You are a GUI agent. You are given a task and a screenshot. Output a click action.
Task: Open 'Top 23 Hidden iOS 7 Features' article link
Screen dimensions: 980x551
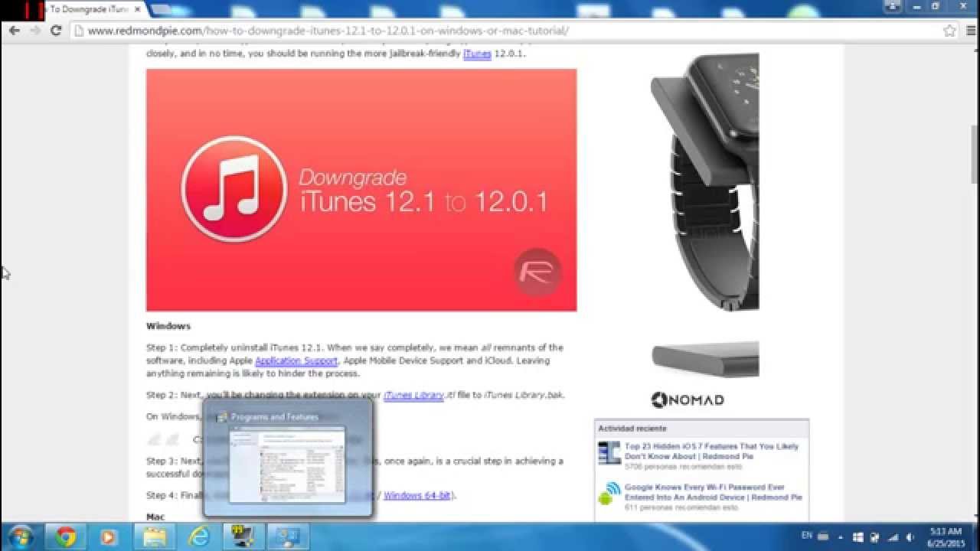[711, 451]
